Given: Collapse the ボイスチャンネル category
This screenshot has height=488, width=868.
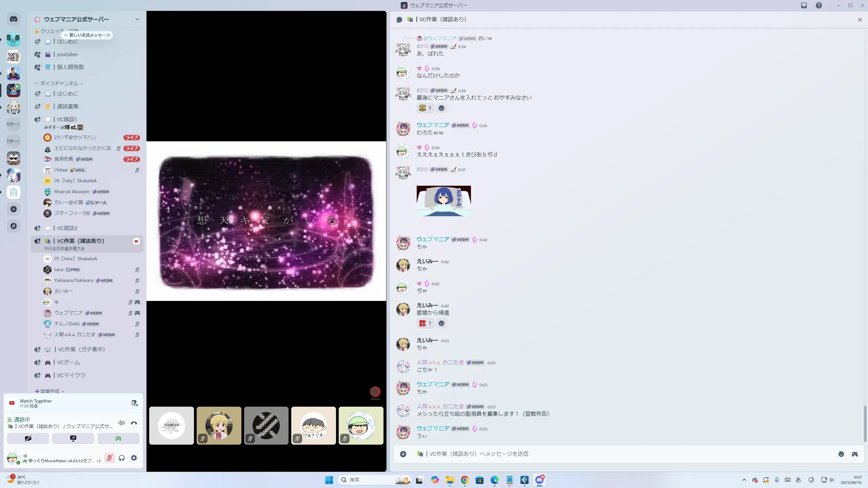Looking at the screenshot, I should pos(59,83).
